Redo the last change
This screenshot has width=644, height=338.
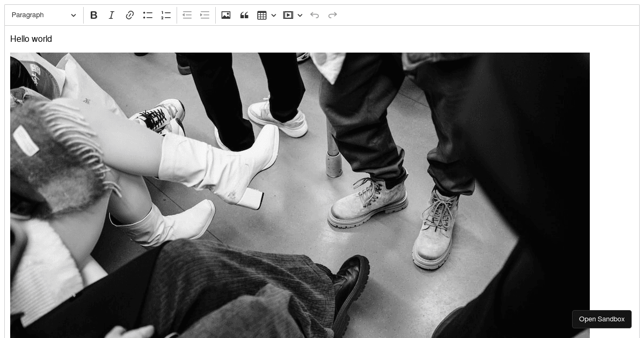(333, 15)
